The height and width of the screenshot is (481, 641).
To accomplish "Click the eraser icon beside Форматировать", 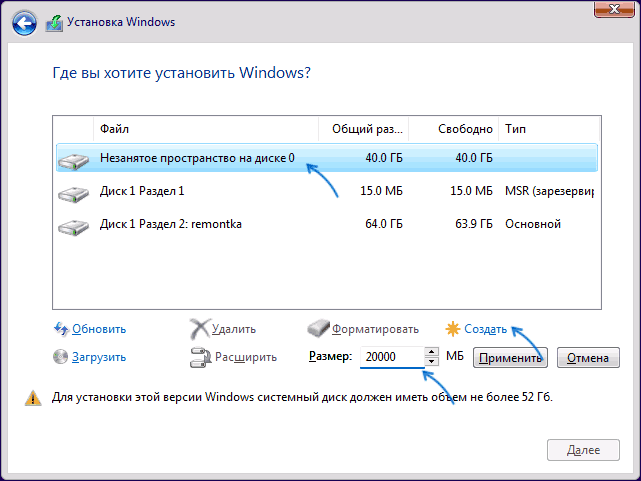I will click(x=318, y=328).
